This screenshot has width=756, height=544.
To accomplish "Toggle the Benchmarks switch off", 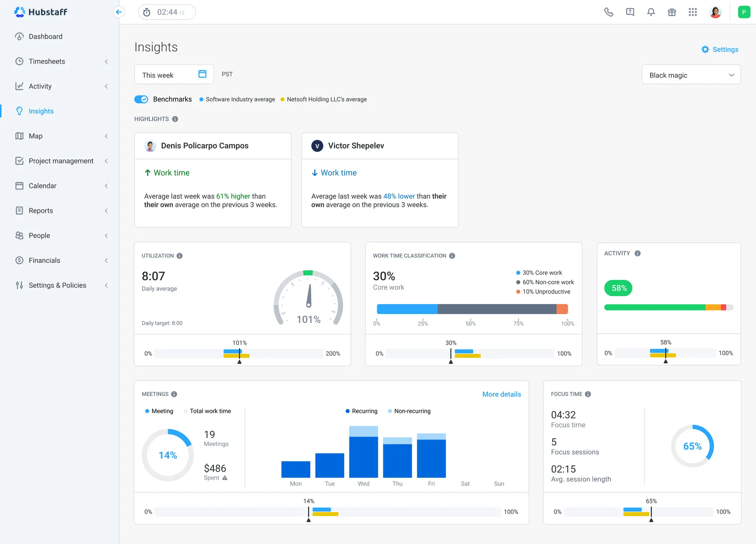I will coord(141,99).
